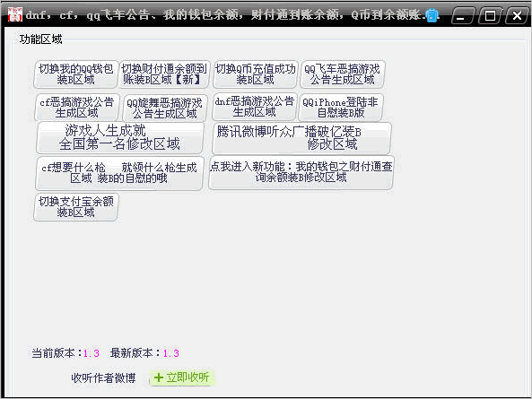Select 切换Q币充值成功装B区域 button

(256, 74)
